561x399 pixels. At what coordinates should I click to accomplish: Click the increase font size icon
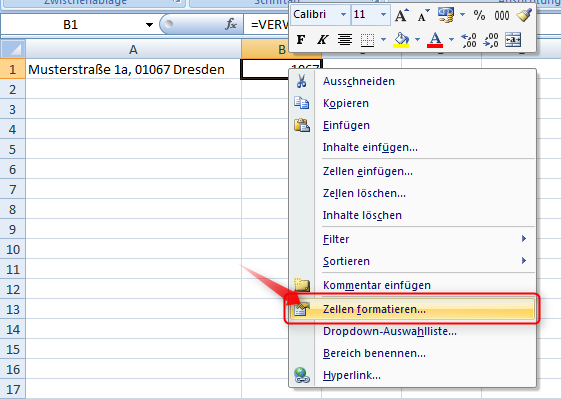401,15
